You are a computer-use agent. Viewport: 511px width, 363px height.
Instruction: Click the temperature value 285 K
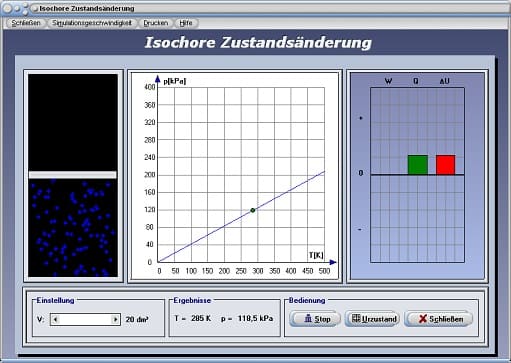coord(201,318)
